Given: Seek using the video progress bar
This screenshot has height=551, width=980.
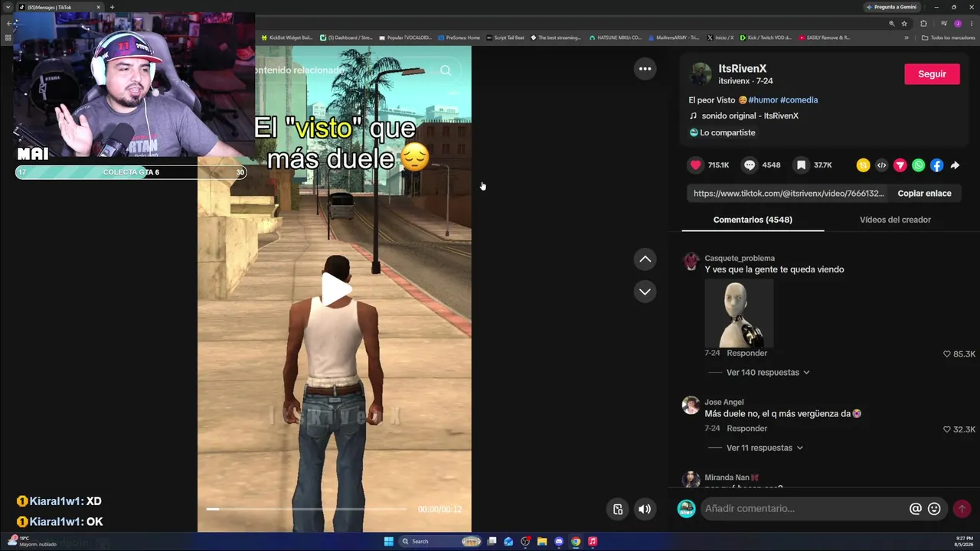Looking at the screenshot, I should (x=306, y=509).
